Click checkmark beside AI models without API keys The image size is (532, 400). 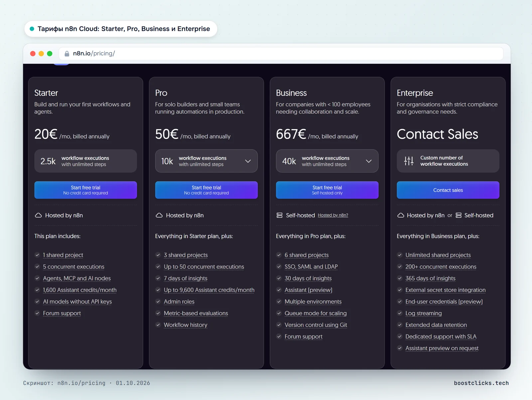(37, 301)
